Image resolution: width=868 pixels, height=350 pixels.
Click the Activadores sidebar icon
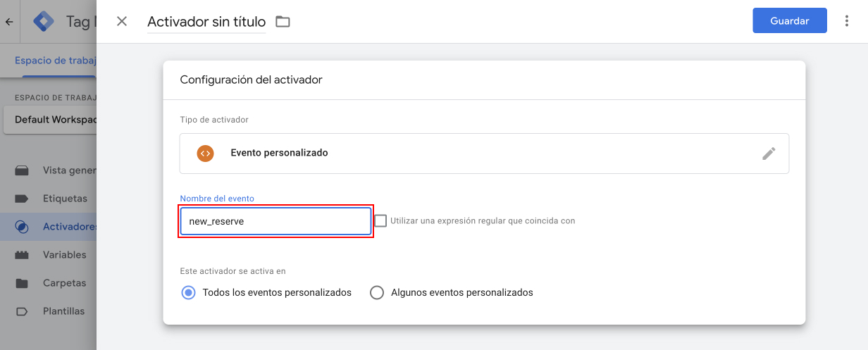click(22, 227)
